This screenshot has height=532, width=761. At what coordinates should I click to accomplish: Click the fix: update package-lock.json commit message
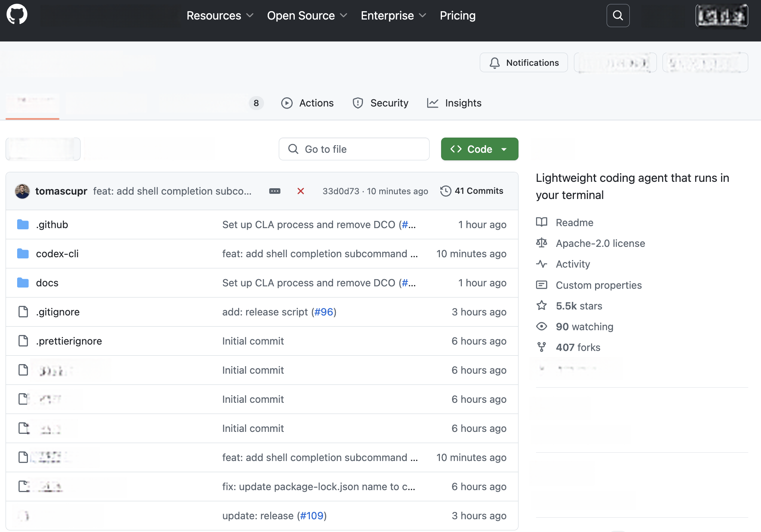[x=319, y=487]
